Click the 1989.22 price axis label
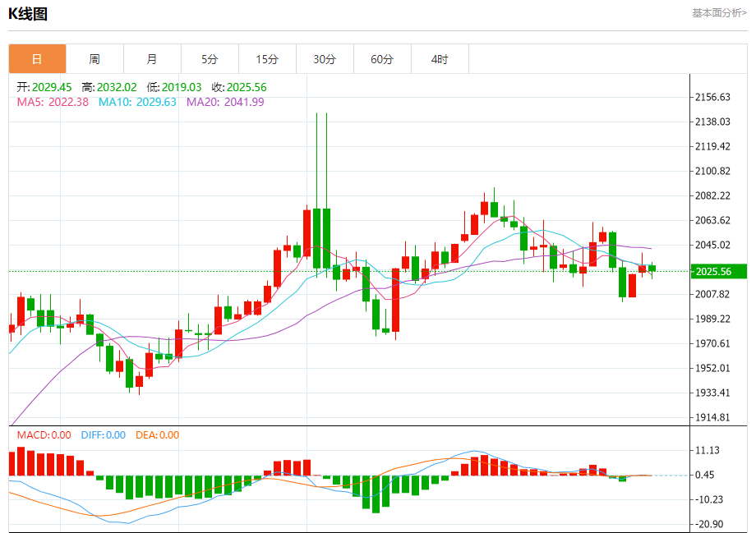This screenshot has height=533, width=756. (712, 319)
